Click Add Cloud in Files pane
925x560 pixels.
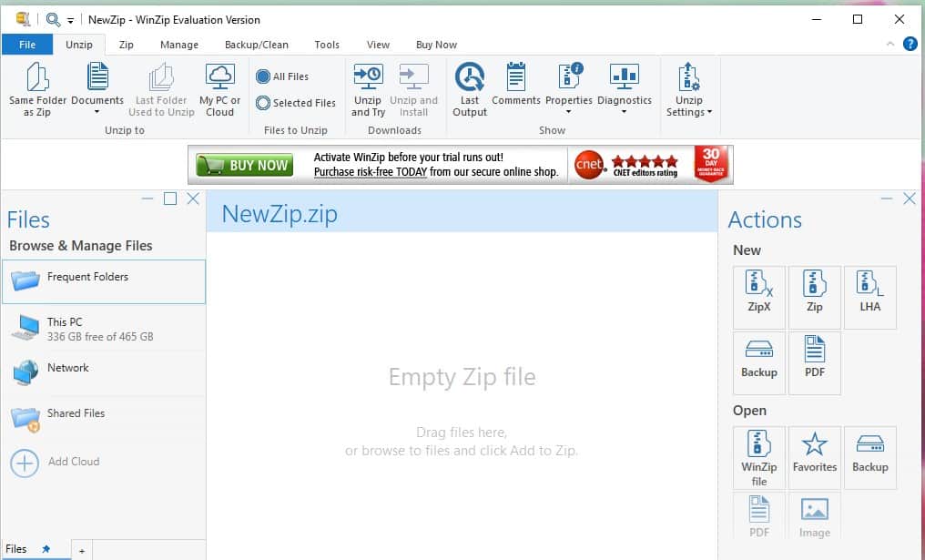coord(73,462)
